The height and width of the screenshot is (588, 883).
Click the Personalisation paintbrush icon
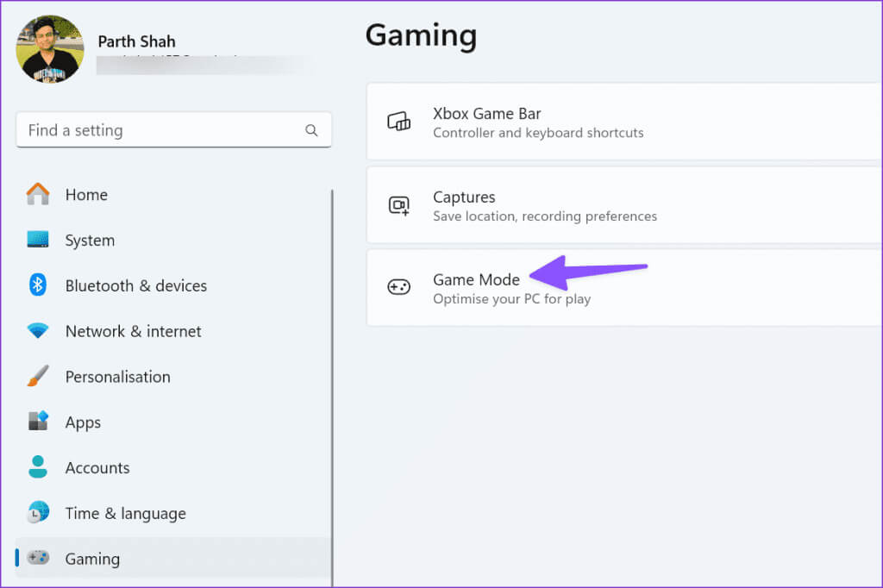click(x=38, y=376)
